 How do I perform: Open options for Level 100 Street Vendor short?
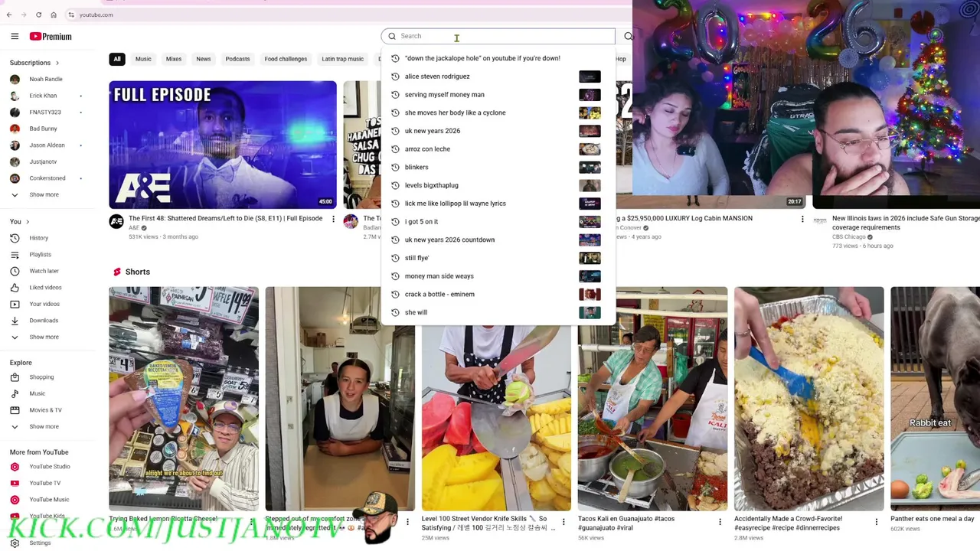point(563,522)
